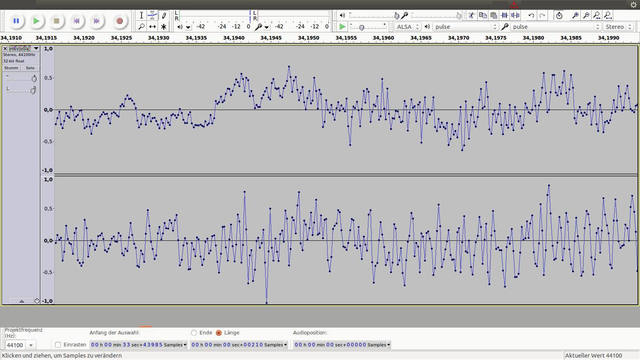Click the Silence audio toolbar icon
This screenshot has width=640, height=360.
point(516,16)
